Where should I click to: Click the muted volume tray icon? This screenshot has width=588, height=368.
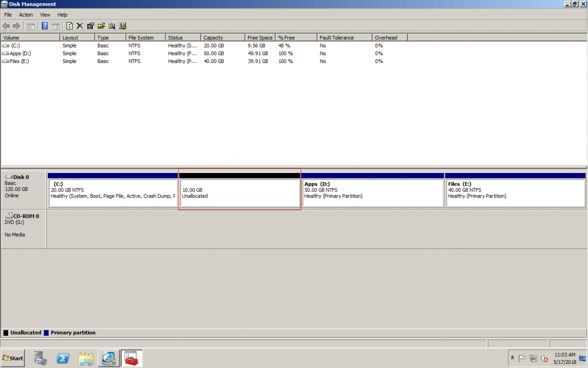click(544, 359)
